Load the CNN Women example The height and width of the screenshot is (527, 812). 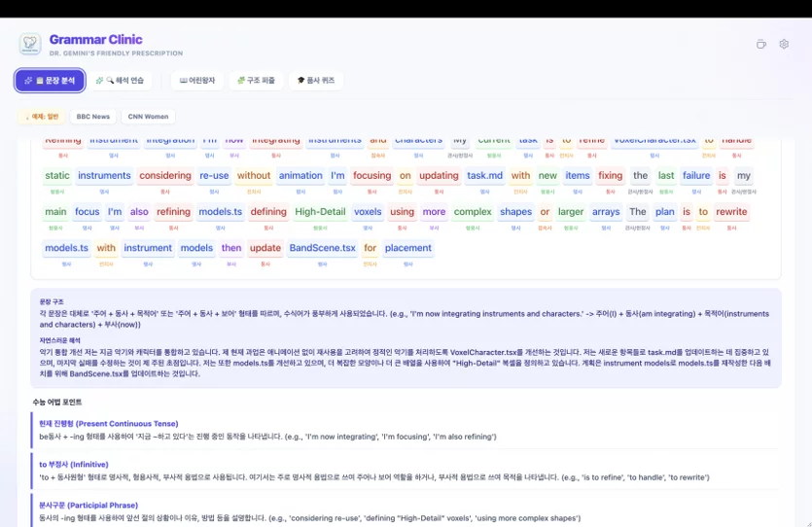coord(148,117)
